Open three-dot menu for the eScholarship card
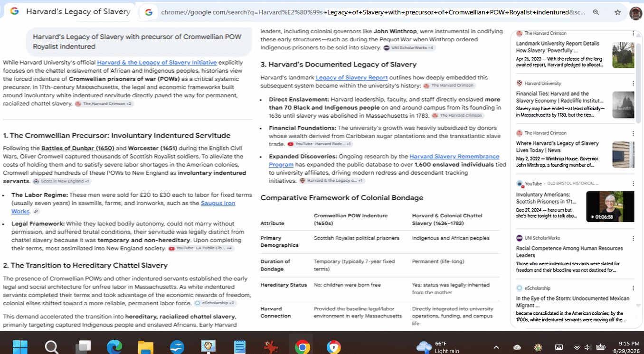 click(x=633, y=288)
